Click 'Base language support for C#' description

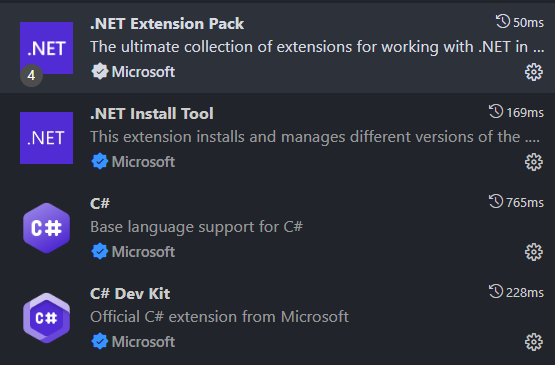[x=196, y=227]
